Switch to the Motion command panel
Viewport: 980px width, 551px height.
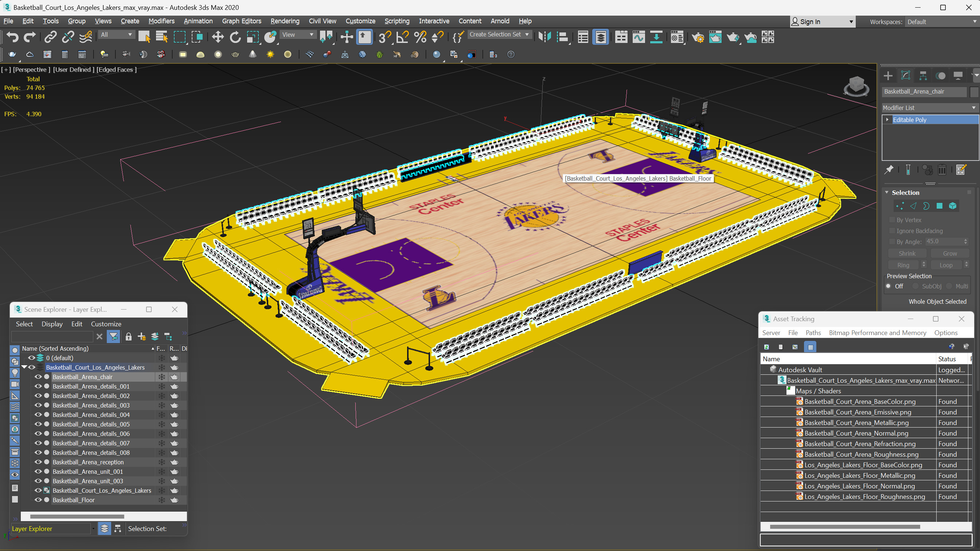940,76
